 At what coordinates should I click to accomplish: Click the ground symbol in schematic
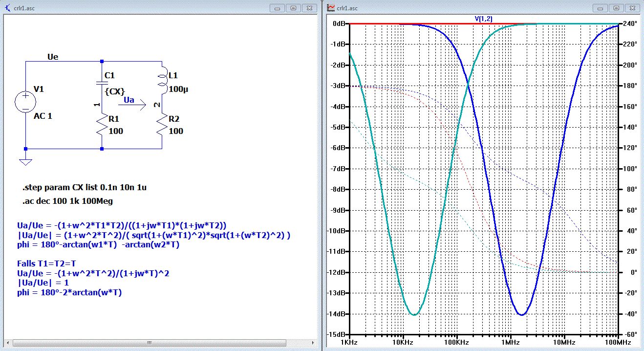25,162
